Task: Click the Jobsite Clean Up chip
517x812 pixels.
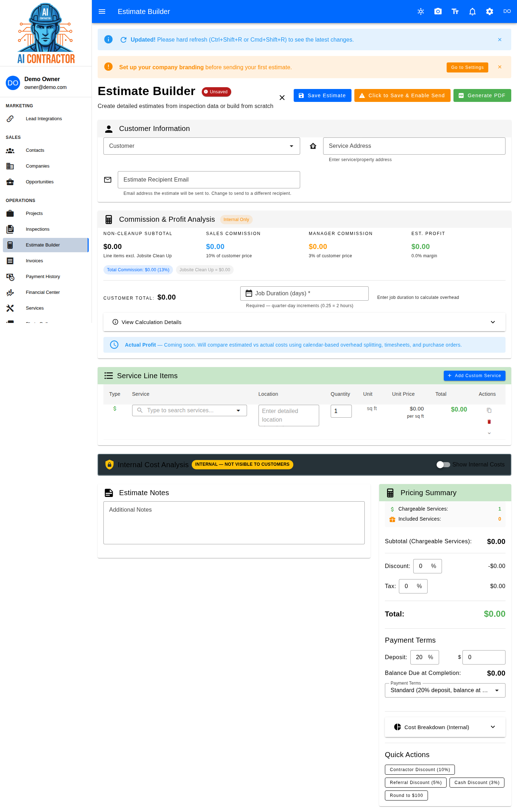Action: (205, 270)
